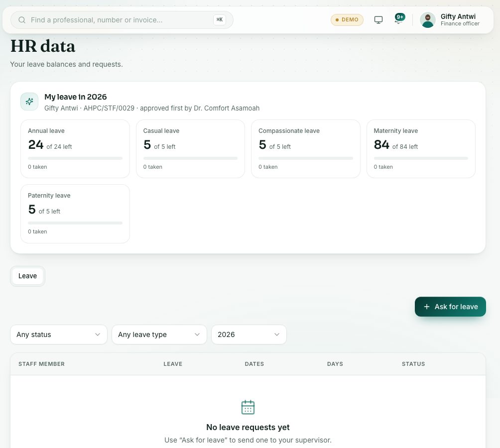The height and width of the screenshot is (448, 500).
Task: Click the DAYS column header
Action: (x=335, y=364)
